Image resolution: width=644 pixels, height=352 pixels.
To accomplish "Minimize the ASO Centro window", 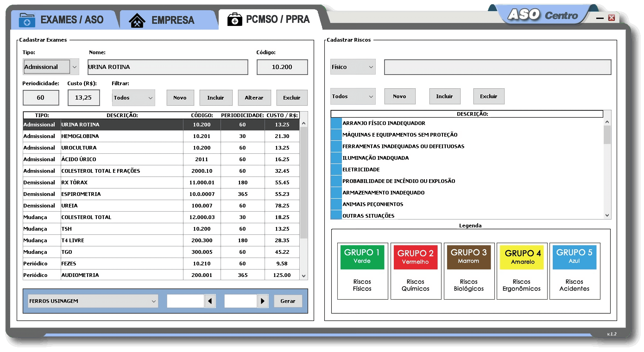I will [x=600, y=18].
